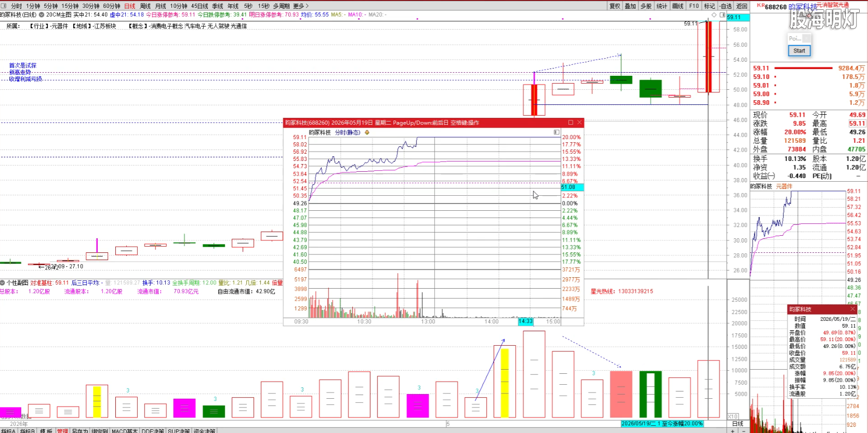Click the minus zoom button at bottom right

(743, 430)
